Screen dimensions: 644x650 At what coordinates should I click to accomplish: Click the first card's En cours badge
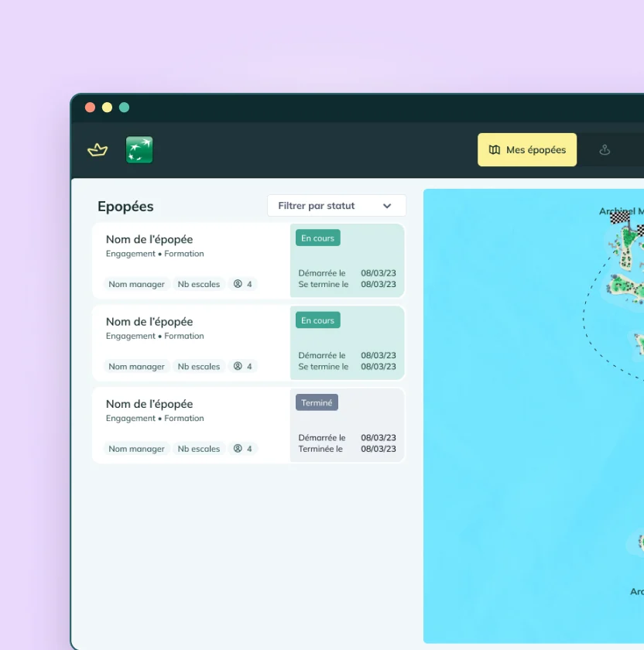pyautogui.click(x=317, y=238)
